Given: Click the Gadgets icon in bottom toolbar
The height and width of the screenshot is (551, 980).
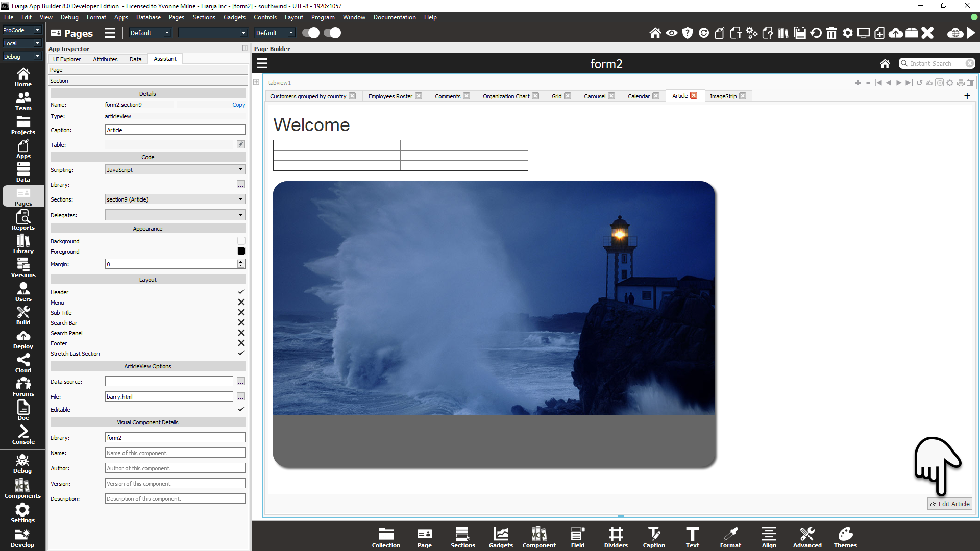Looking at the screenshot, I should tap(500, 537).
